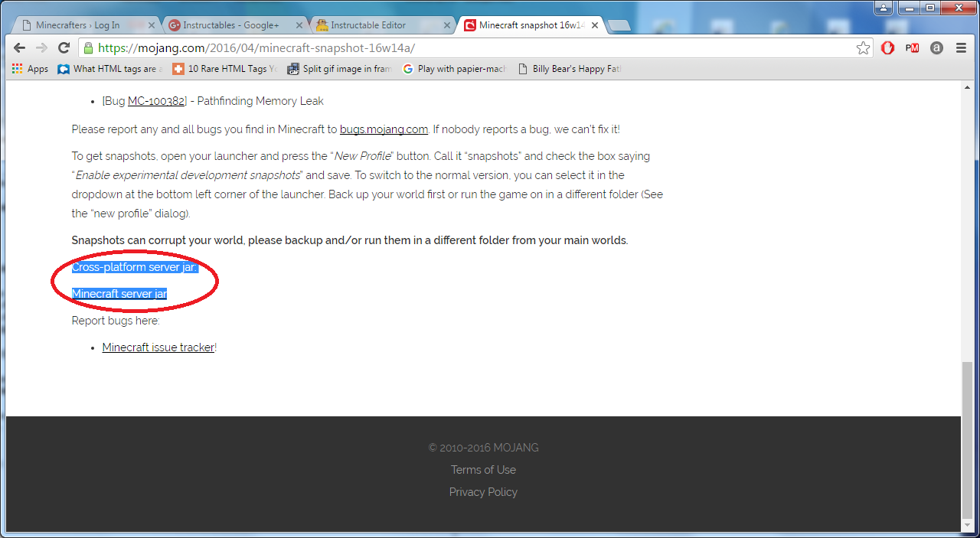
Task: Follow the bugs.mojang.com link
Action: 384,129
